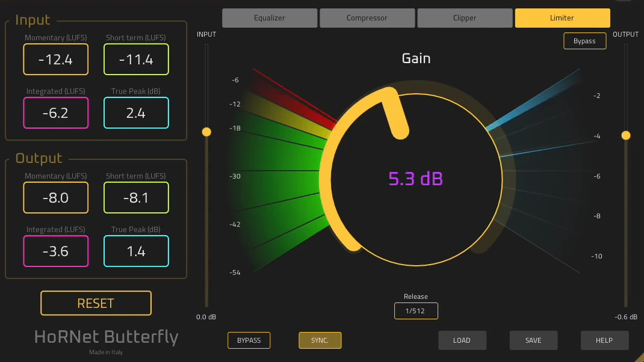
Task: Click the OUTPUT level slider handle
Action: click(x=625, y=135)
